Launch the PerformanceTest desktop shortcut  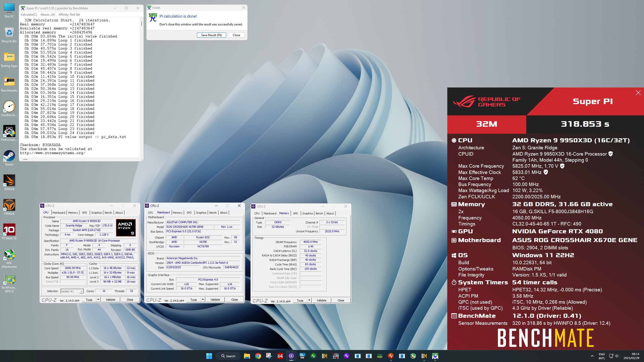[x=9, y=133]
